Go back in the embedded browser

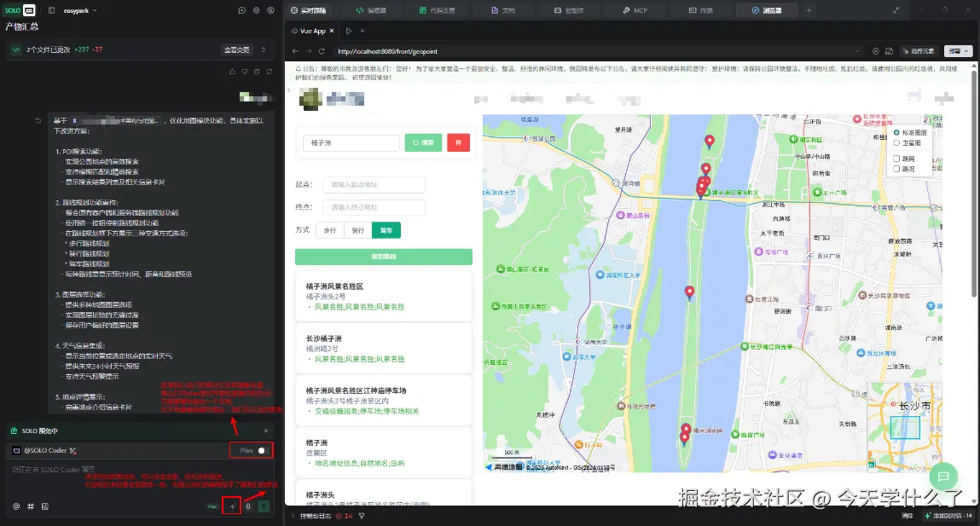[296, 51]
